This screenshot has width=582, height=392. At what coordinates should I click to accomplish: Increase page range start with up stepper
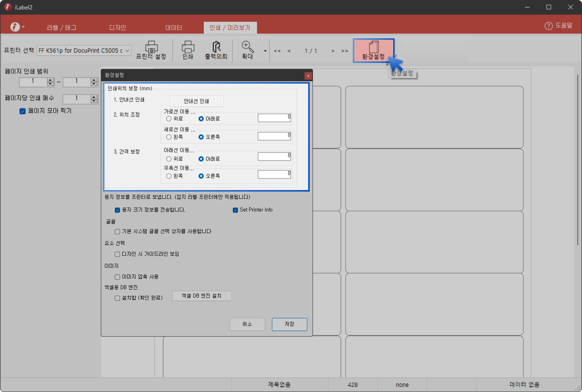[50, 80]
